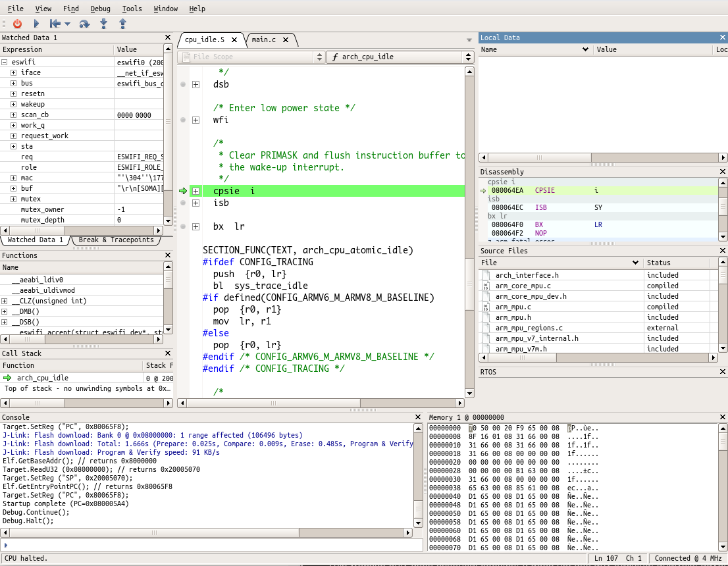Screen dimensions: 728x566
Task: Click the Reset target toolbar icon
Action: [55, 23]
